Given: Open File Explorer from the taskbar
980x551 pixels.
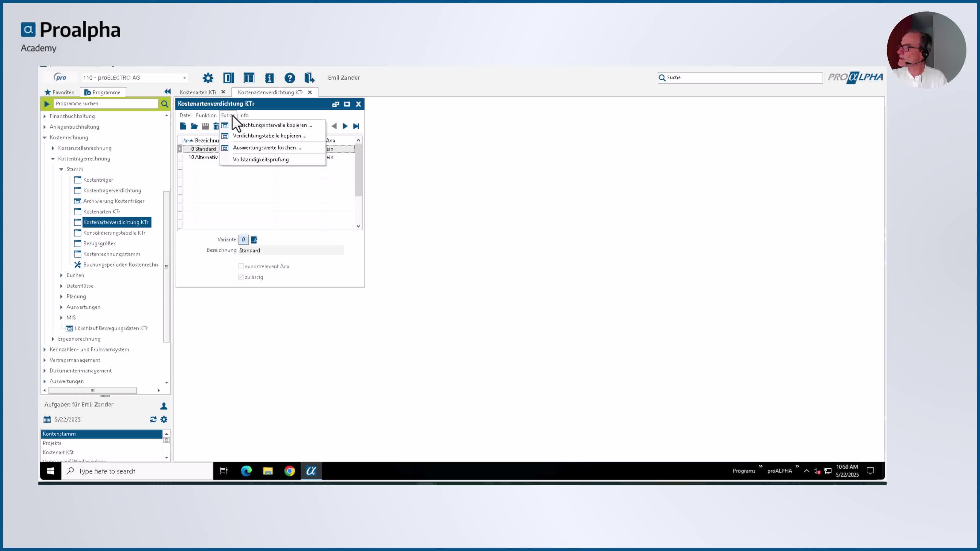Looking at the screenshot, I should (268, 471).
